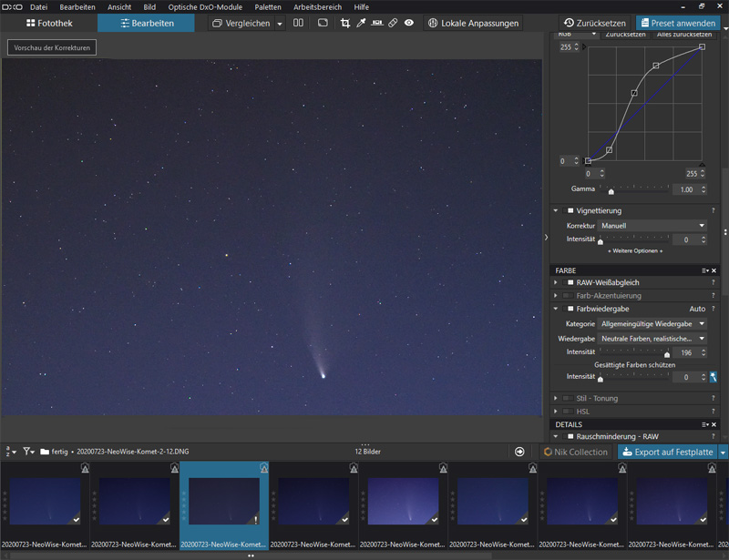Click Export auf Festplatte button

click(667, 452)
